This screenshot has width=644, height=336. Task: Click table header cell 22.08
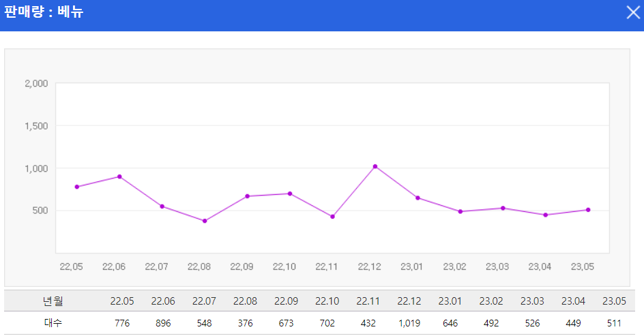[245, 301]
